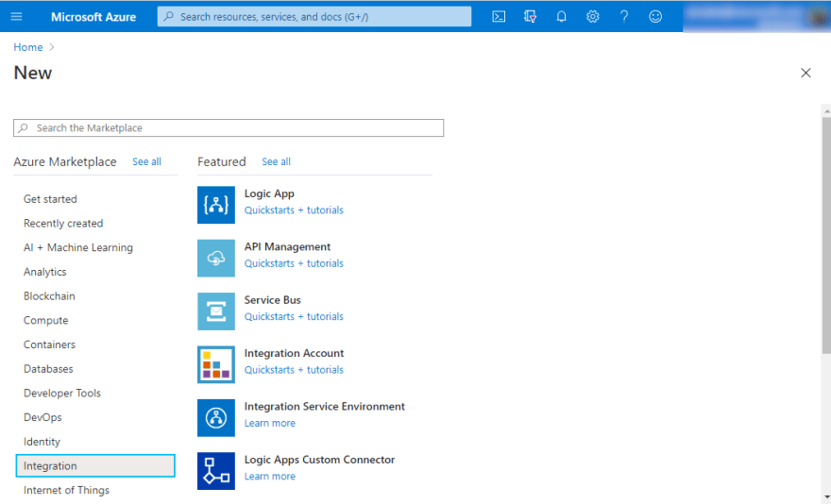This screenshot has height=504, width=831.
Task: Select Developer Tools category
Action: (62, 394)
